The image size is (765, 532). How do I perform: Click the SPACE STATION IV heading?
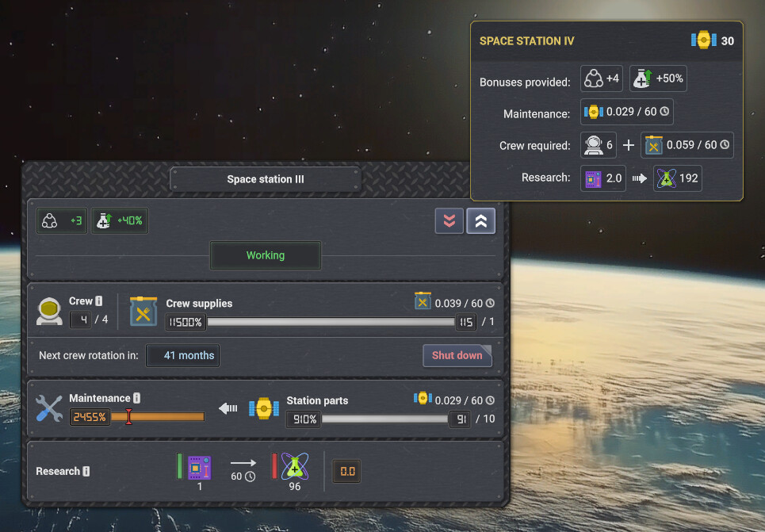(527, 41)
